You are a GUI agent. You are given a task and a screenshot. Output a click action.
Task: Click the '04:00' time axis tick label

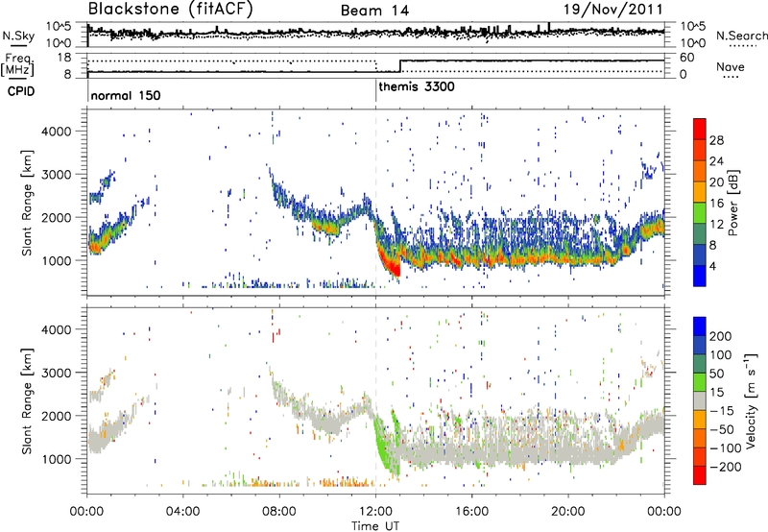tap(183, 512)
